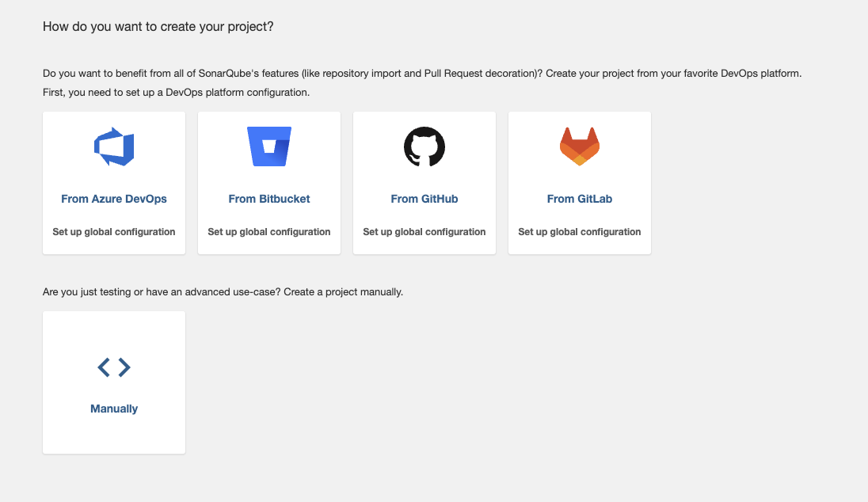Open the From Bitbucket link
Screen dimensions: 868x502
[x=269, y=199]
